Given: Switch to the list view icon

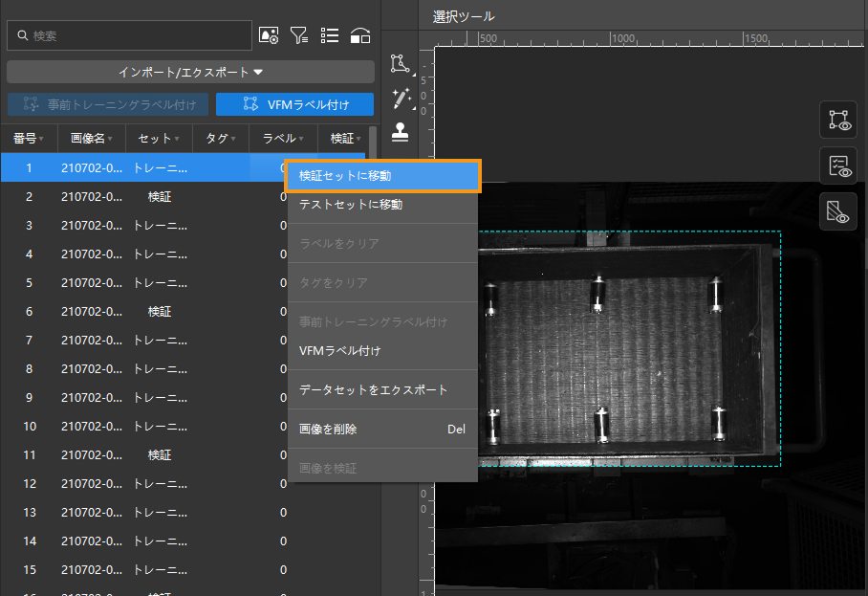Looking at the screenshot, I should (x=330, y=35).
